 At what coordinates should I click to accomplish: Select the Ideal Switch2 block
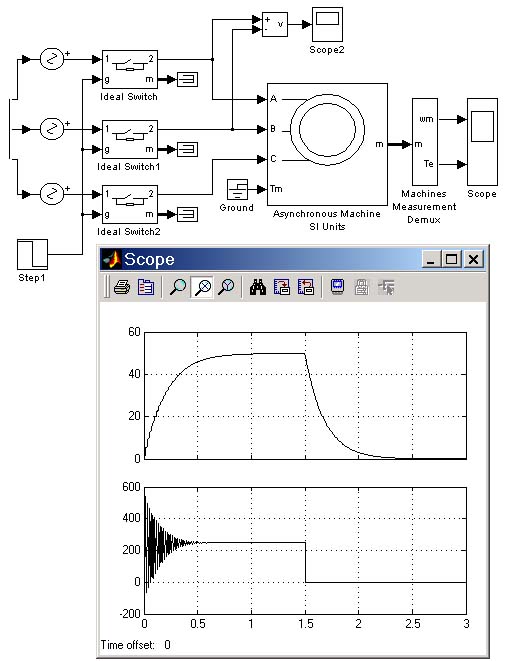coord(130,204)
